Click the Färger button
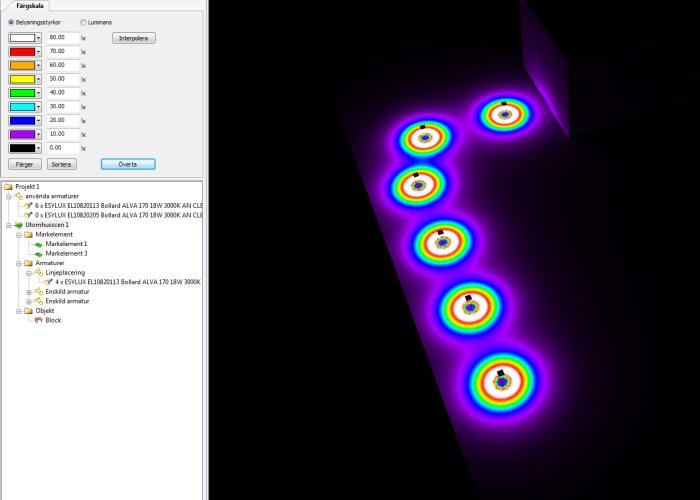700x500 pixels. (x=25, y=164)
